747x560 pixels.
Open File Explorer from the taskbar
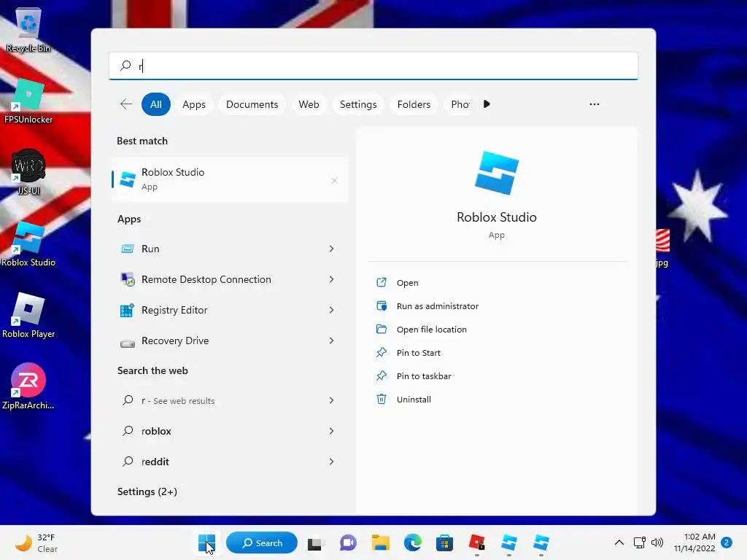(381, 542)
